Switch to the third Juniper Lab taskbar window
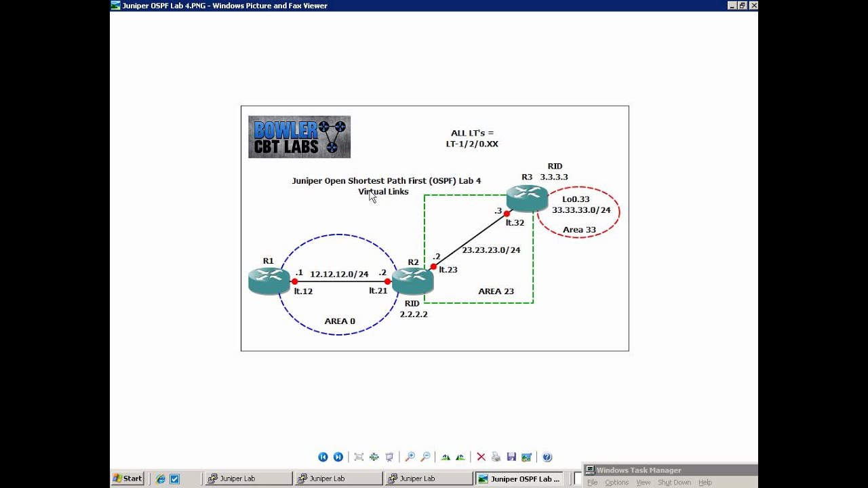This screenshot has height=488, width=868. coord(427,479)
